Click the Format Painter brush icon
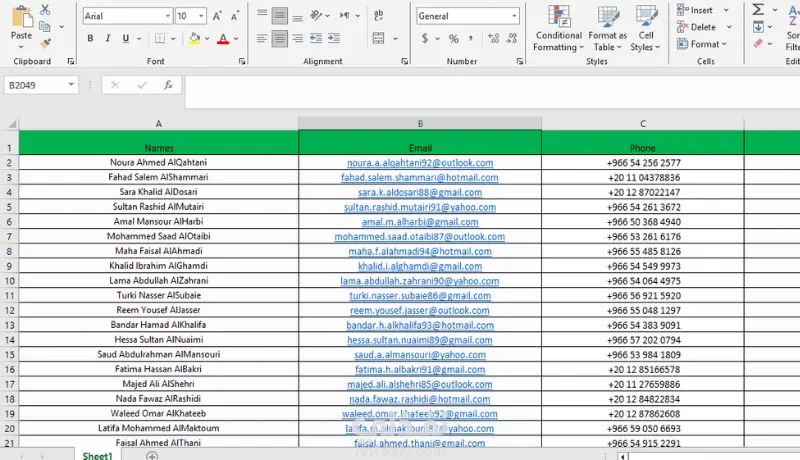This screenshot has width=800, height=460. pos(45,44)
